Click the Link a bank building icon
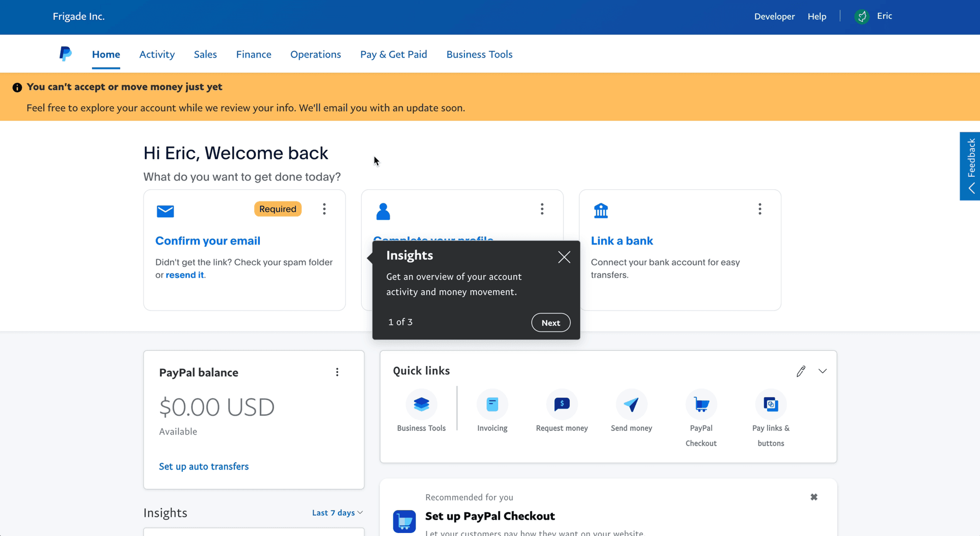The height and width of the screenshot is (536, 980). [x=601, y=211]
